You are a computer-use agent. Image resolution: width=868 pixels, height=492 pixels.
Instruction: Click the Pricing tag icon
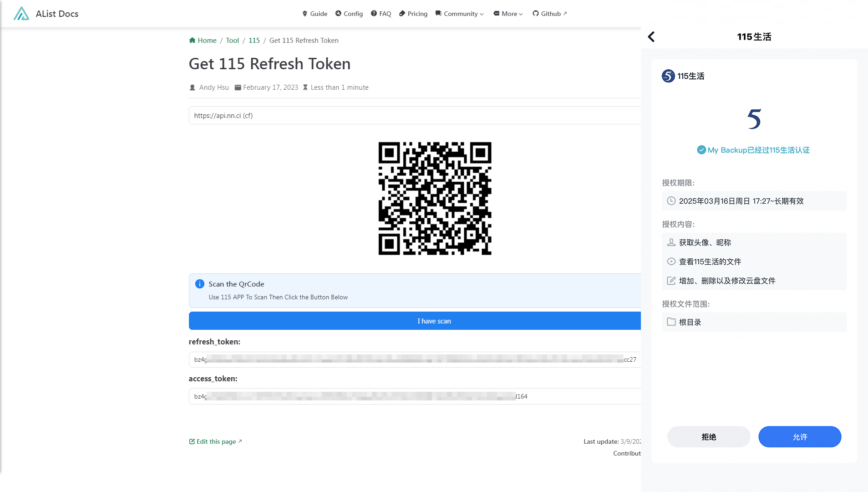click(402, 13)
